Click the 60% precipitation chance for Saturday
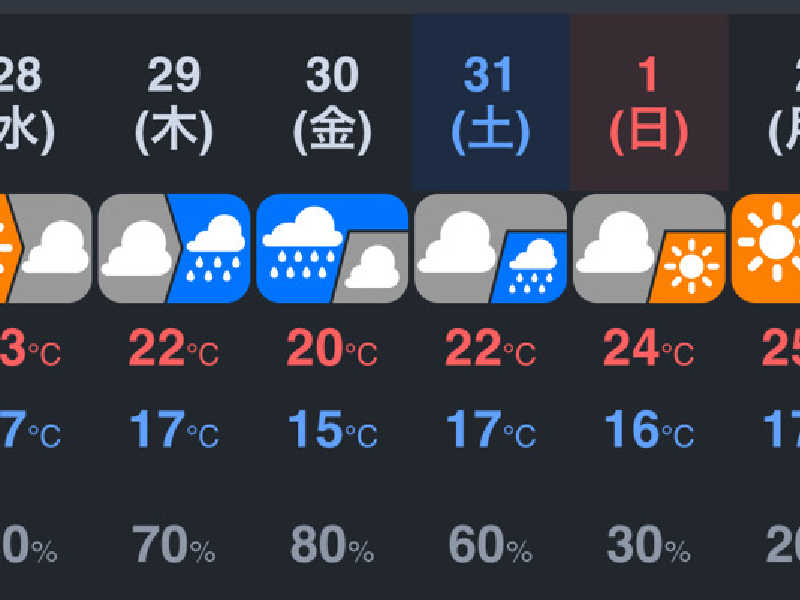This screenshot has width=800, height=600. pos(491,544)
